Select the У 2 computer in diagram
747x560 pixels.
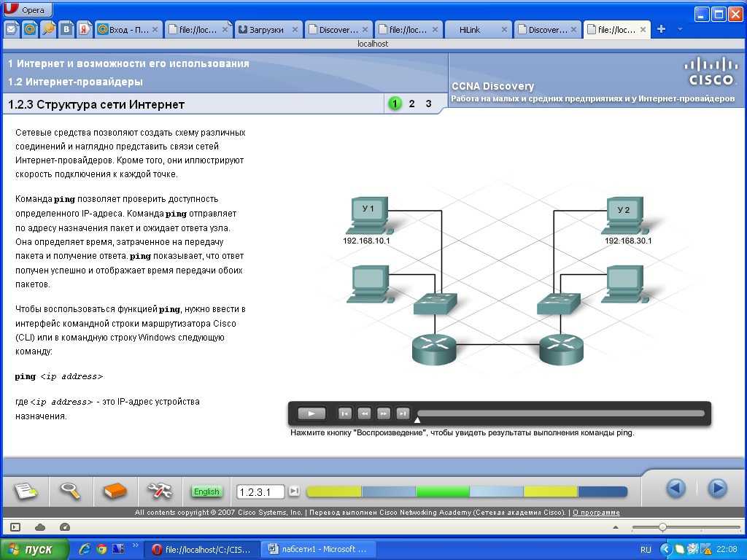[624, 216]
